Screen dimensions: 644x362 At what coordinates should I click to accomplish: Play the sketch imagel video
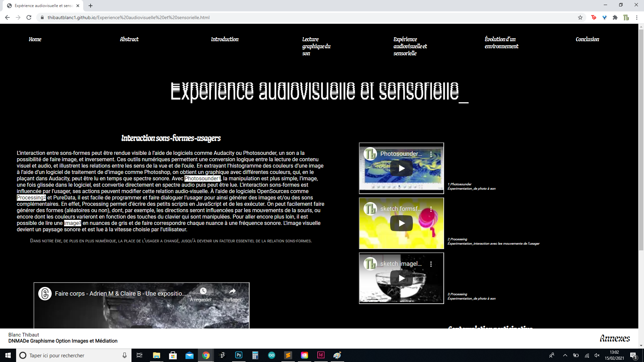point(401,278)
